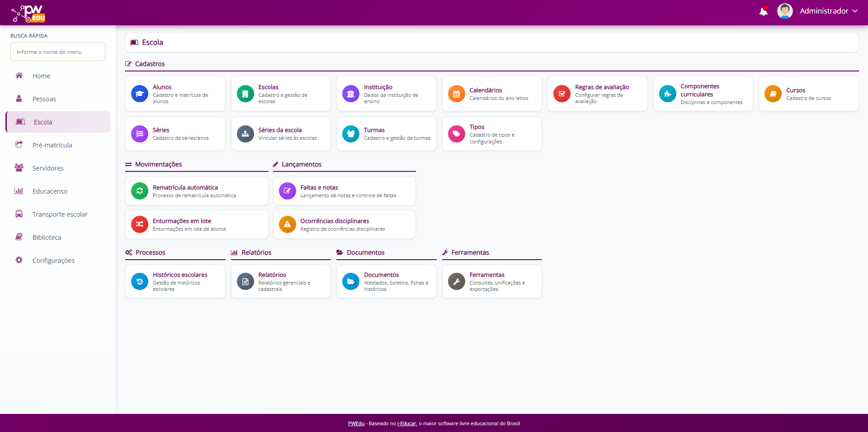868x432 pixels.
Task: Open Configurações from the sidebar
Action: click(53, 261)
